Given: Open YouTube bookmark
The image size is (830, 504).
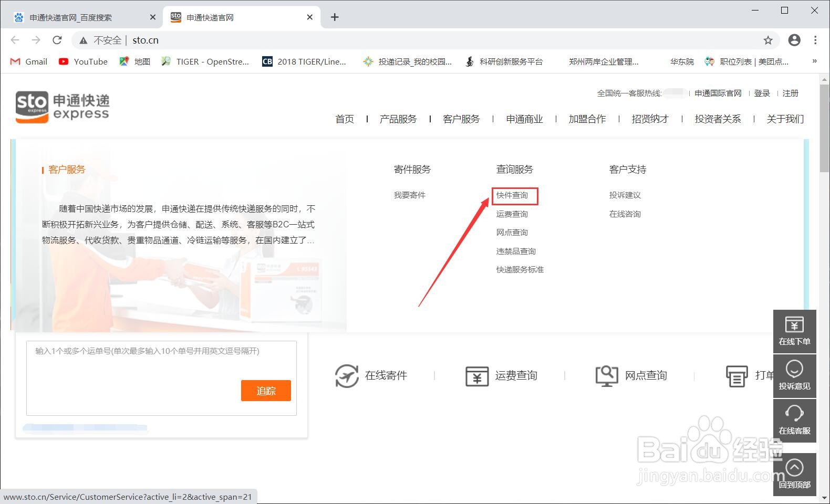Looking at the screenshot, I should [83, 61].
